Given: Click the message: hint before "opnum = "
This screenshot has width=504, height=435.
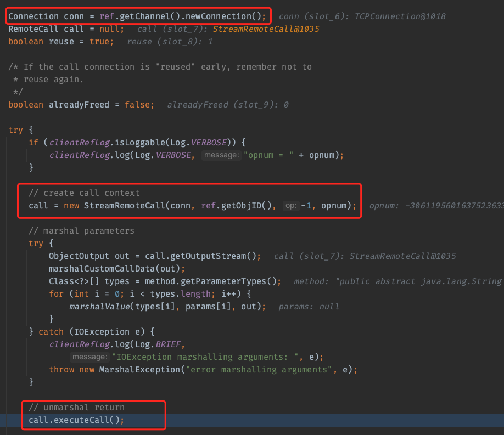Looking at the screenshot, I should tap(222, 155).
